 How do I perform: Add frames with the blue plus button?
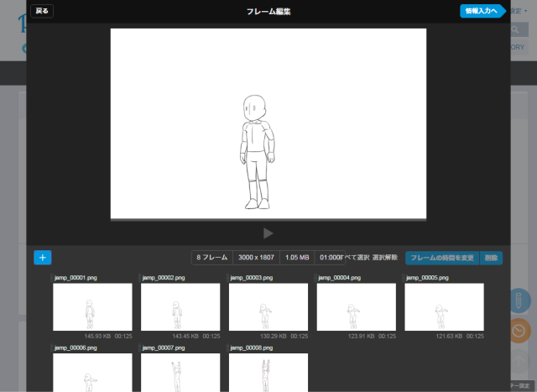point(43,258)
